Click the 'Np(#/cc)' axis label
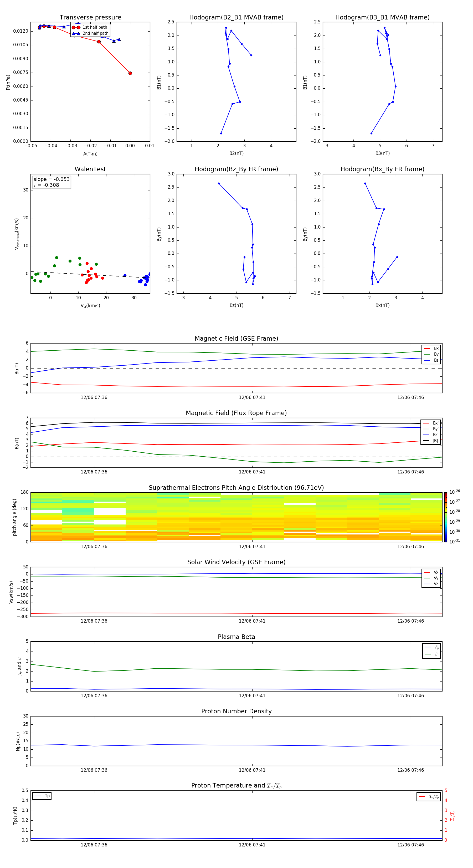Screen dimensions: 473x868 click(18, 741)
